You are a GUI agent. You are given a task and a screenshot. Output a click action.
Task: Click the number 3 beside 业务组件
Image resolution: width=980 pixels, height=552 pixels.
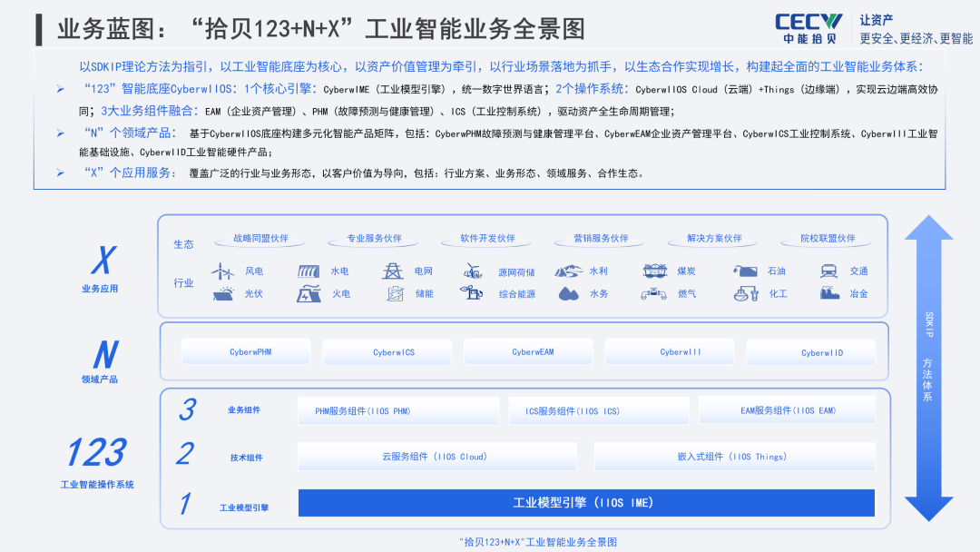(188, 410)
